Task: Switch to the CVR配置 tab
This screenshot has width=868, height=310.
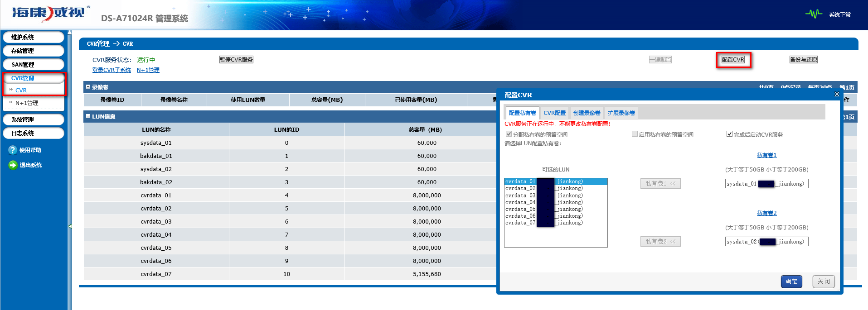Action: pyautogui.click(x=555, y=113)
